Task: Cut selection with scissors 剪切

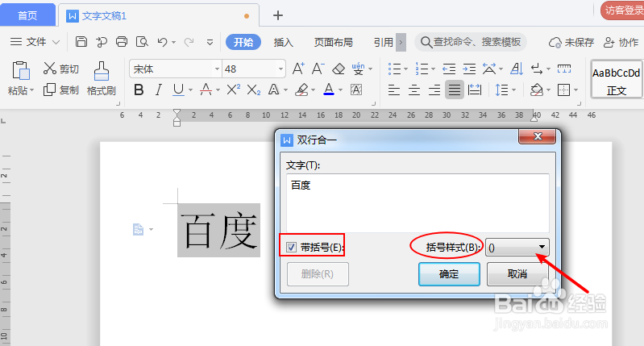Action: pyautogui.click(x=60, y=69)
